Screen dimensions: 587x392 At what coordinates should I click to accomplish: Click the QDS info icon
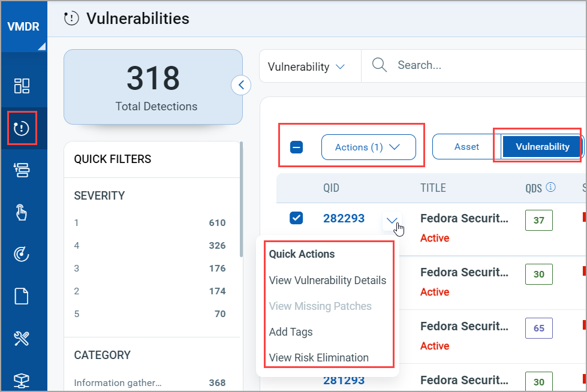550,187
